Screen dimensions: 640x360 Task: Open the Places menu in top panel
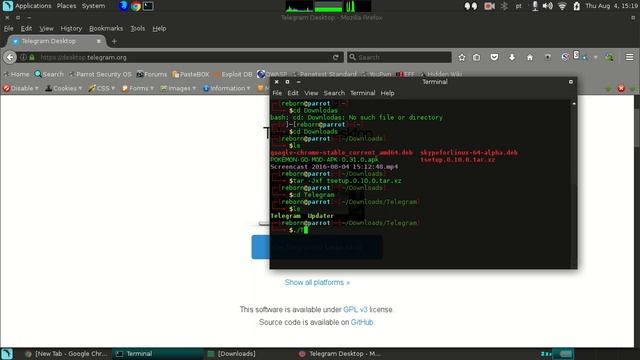[x=66, y=6]
